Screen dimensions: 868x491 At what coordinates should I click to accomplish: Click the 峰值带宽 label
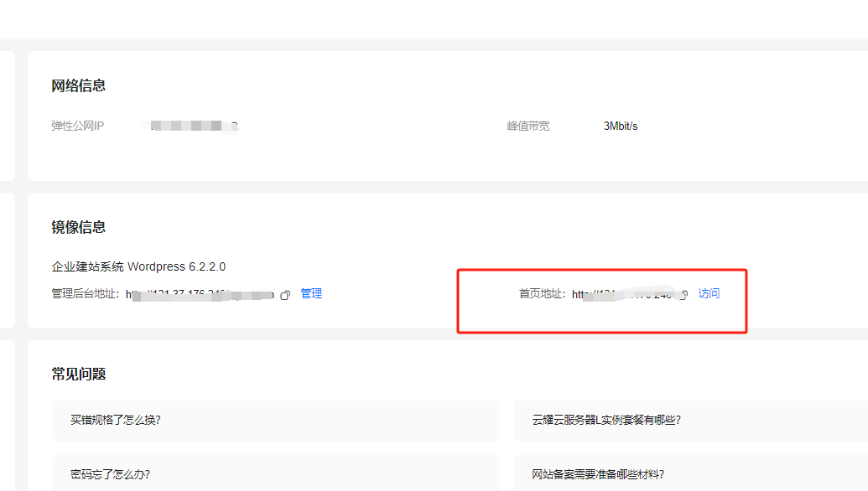click(528, 127)
